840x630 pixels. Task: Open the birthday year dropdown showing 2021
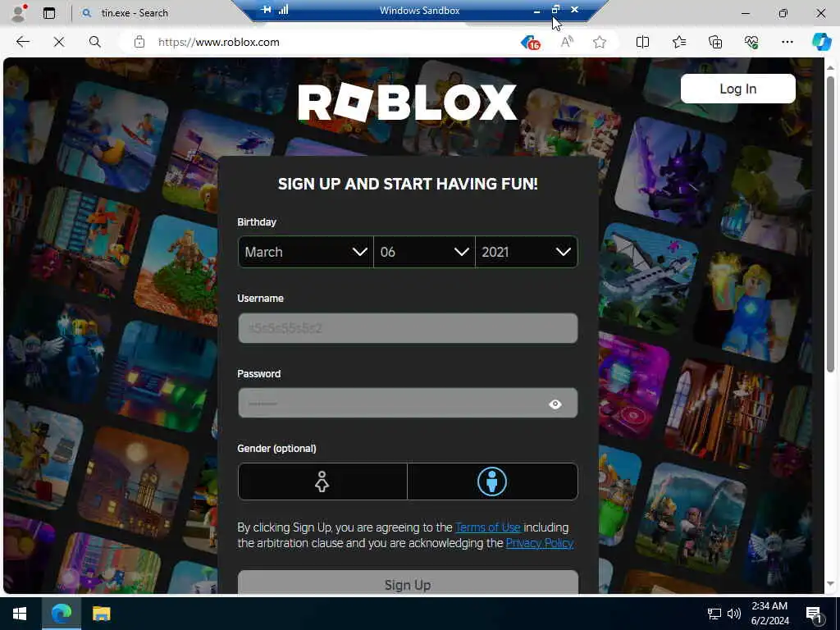[x=527, y=252]
